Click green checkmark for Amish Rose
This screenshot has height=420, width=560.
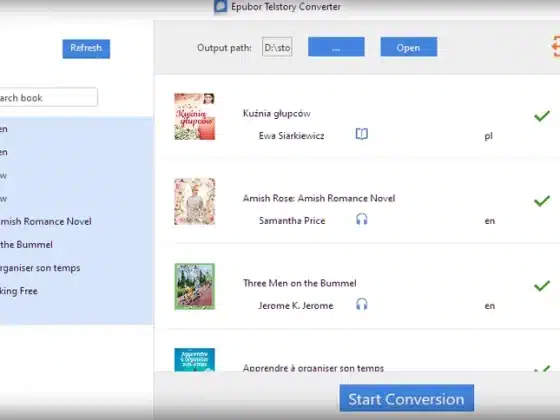point(542,201)
